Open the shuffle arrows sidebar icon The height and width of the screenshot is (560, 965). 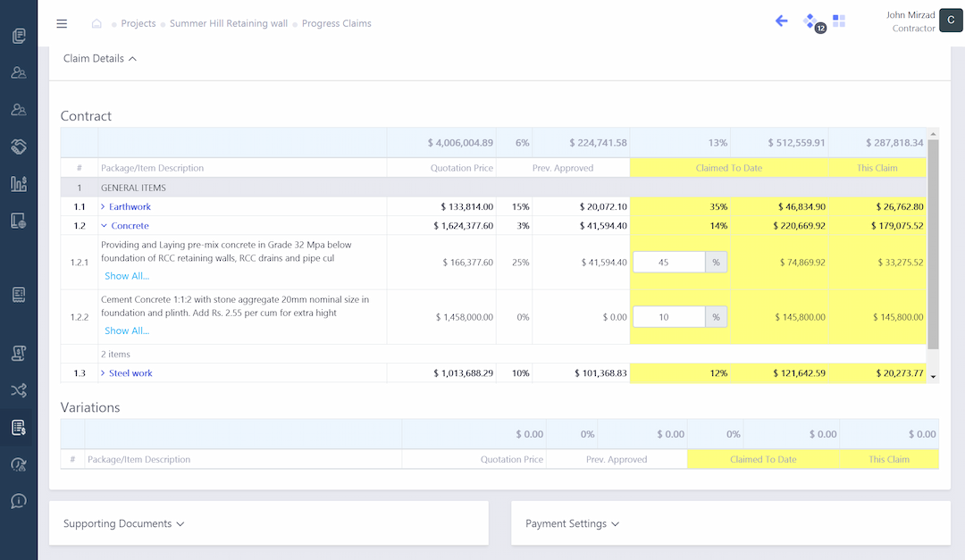pos(19,390)
